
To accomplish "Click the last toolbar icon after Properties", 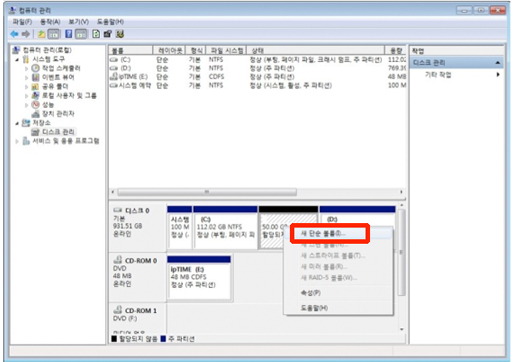I will 120,34.
